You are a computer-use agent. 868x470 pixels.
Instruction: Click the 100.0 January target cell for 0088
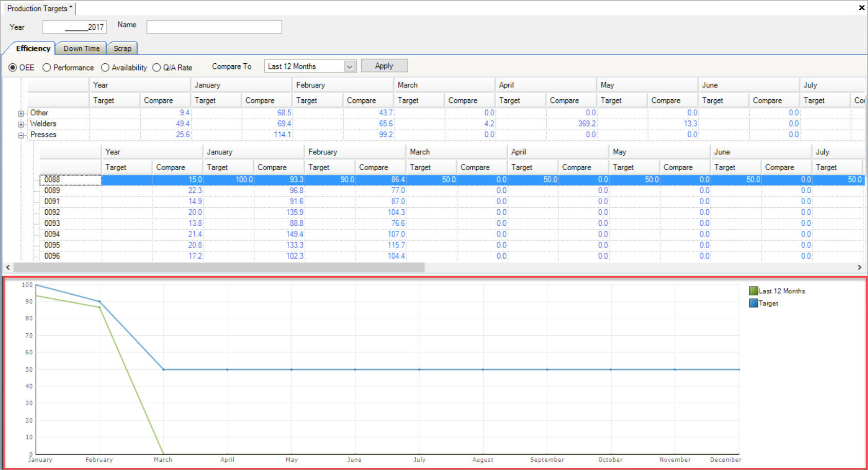229,179
